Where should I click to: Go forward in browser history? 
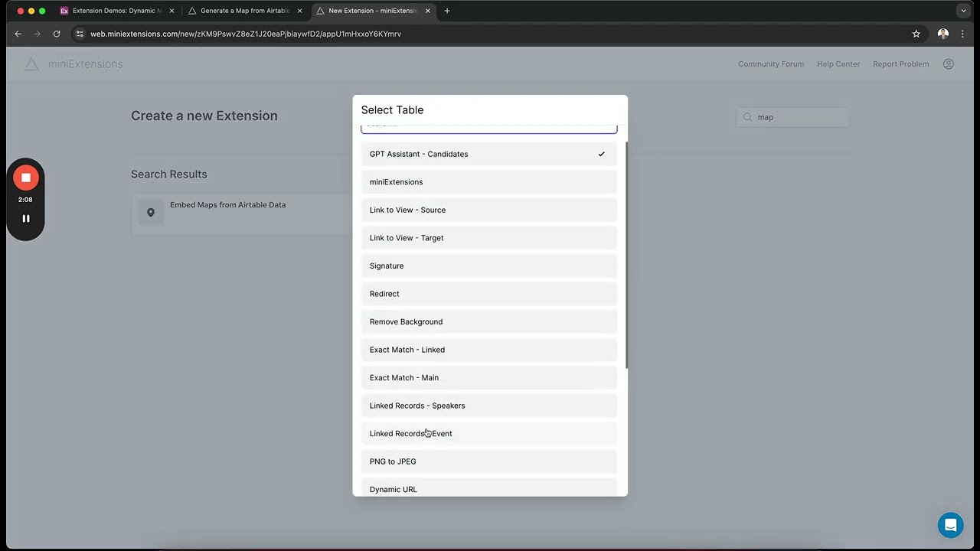(x=37, y=34)
